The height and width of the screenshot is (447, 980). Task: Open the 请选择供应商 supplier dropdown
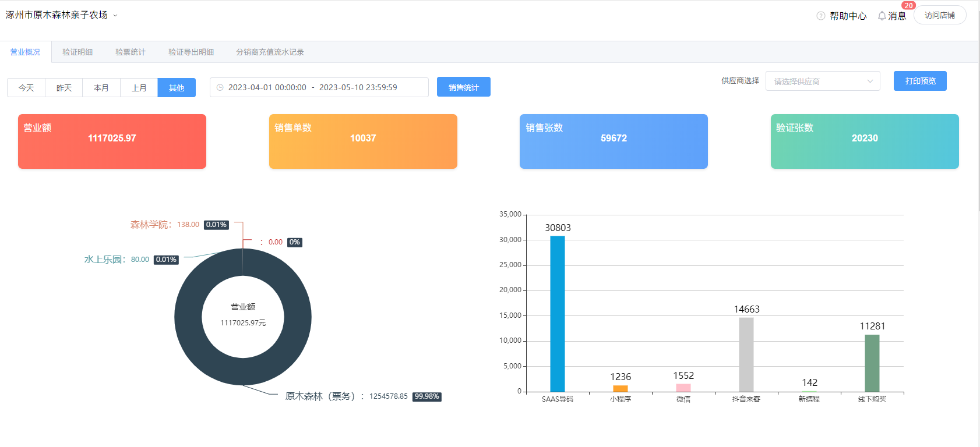822,81
